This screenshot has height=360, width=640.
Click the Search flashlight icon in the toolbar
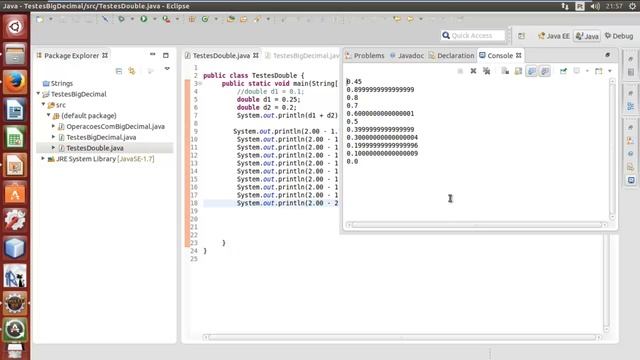point(257,19)
